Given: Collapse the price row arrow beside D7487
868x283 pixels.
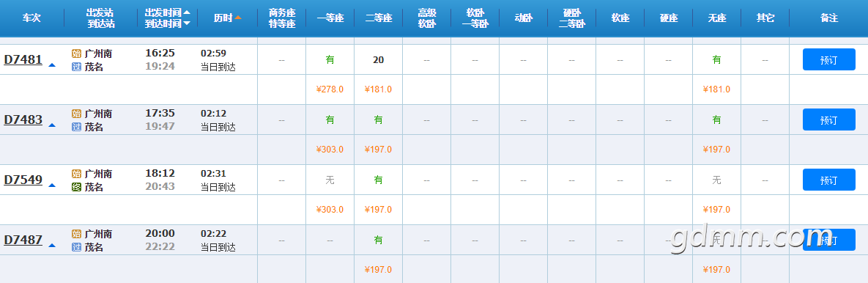Looking at the screenshot, I should pyautogui.click(x=52, y=246).
